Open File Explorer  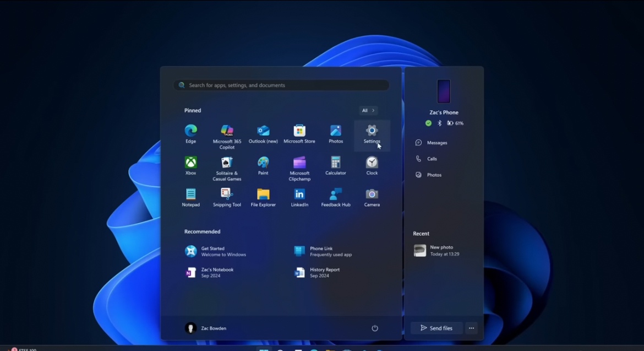point(263,198)
